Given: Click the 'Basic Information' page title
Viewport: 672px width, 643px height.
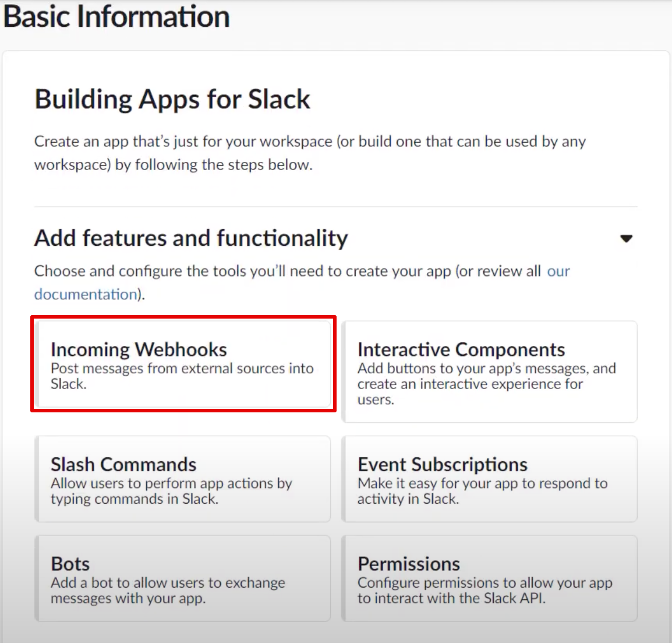Looking at the screenshot, I should (x=116, y=17).
